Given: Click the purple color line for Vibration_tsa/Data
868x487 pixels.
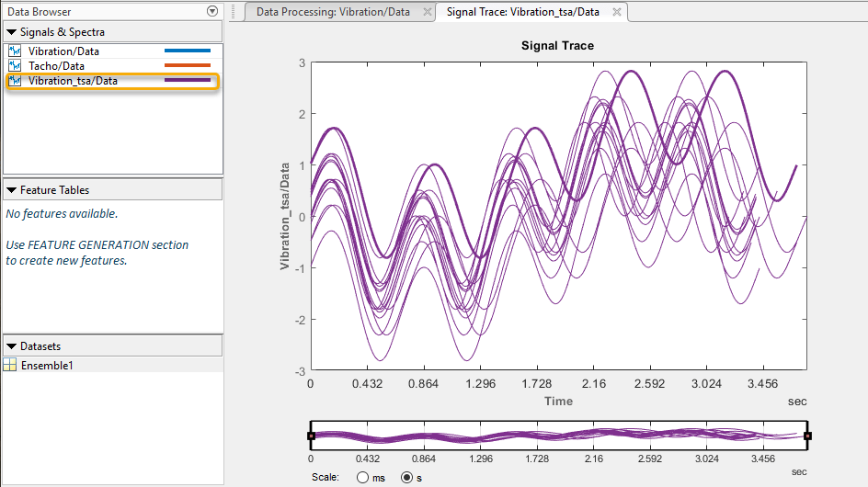Looking at the screenshot, I should 188,80.
